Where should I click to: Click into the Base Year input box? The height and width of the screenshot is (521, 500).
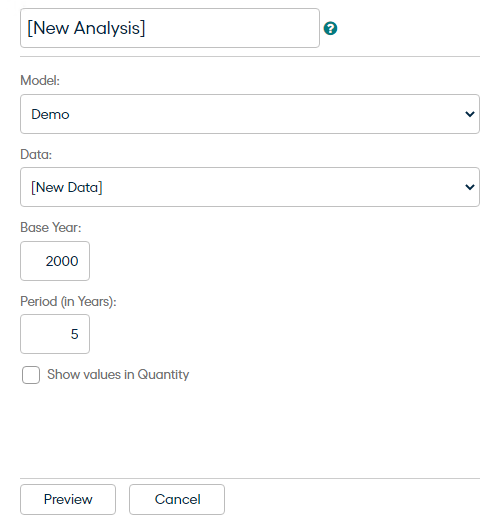coord(55,261)
